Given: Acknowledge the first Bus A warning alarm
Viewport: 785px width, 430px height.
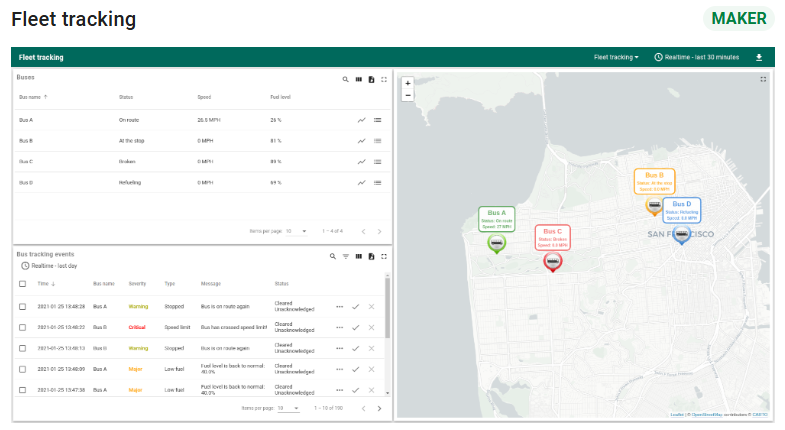Looking at the screenshot, I should pos(355,306).
